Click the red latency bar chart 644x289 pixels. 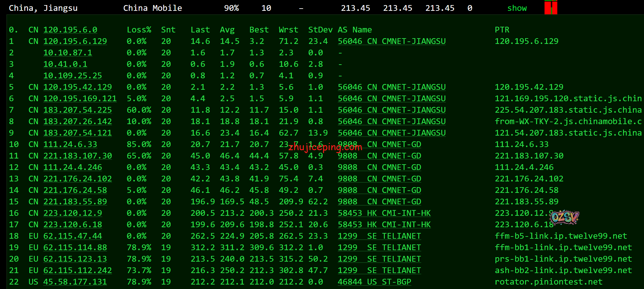551,8
